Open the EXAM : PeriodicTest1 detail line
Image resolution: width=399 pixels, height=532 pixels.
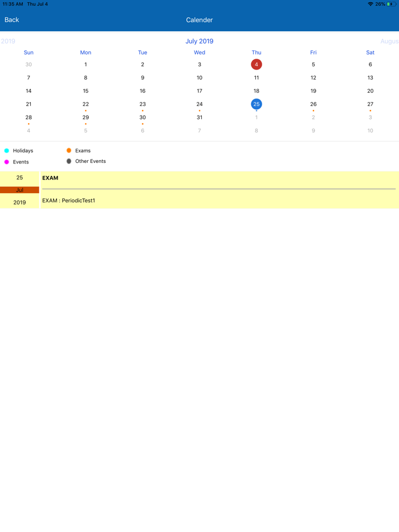(x=68, y=200)
